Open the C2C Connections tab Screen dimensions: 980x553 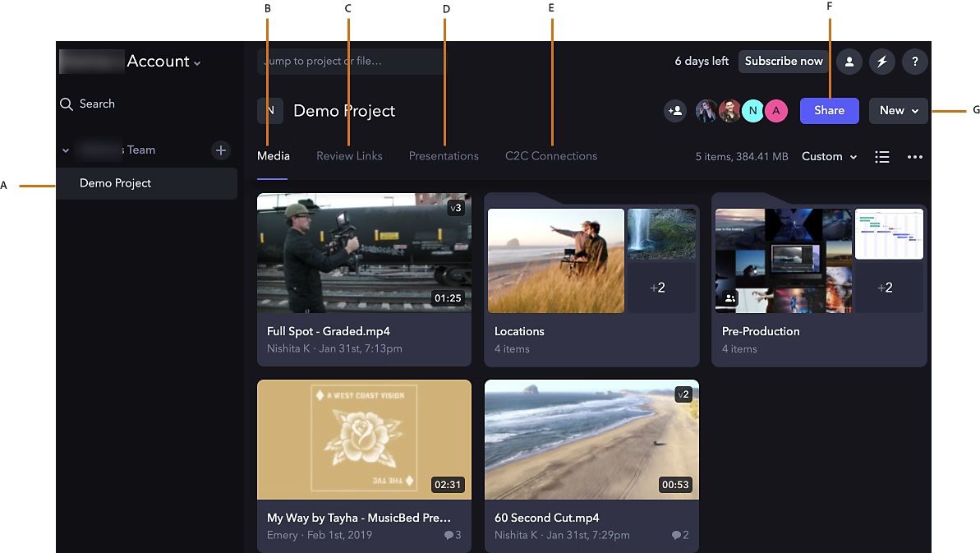coord(550,155)
